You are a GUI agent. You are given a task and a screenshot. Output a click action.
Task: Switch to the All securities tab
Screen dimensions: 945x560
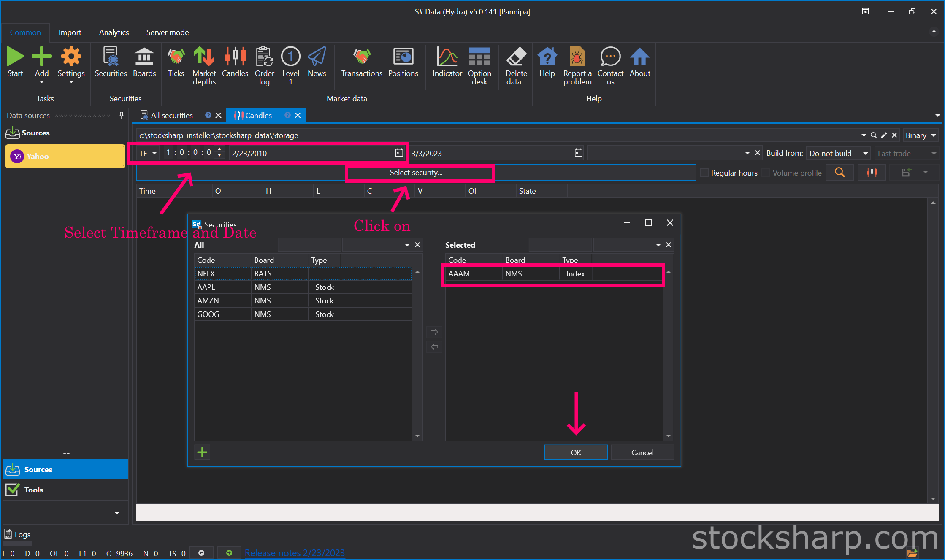172,115
